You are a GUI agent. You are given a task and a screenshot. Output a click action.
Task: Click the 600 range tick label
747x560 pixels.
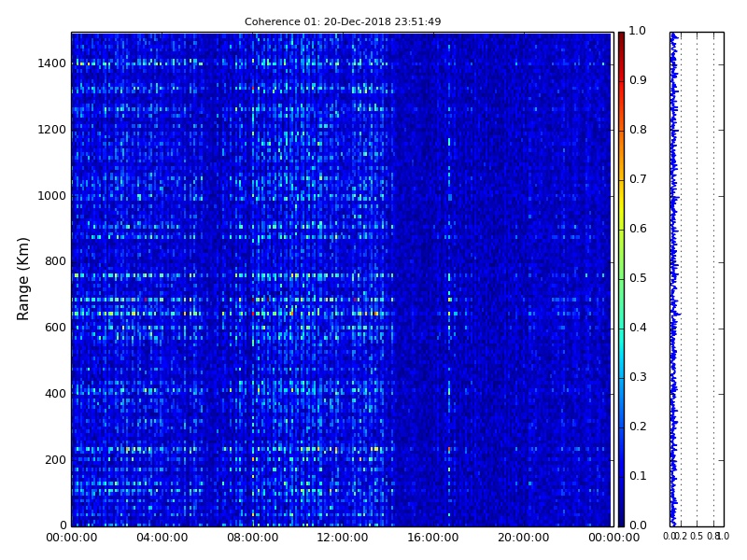(55, 328)
